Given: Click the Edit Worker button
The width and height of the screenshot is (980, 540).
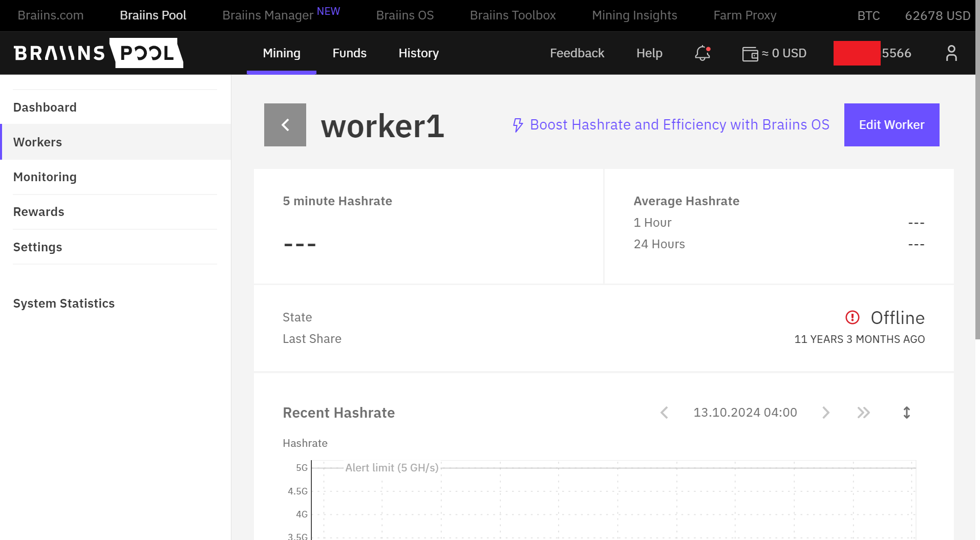Looking at the screenshot, I should (x=891, y=125).
